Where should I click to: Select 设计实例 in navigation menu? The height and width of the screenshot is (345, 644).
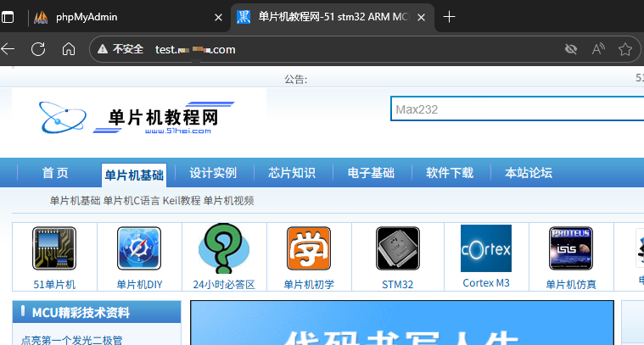213,173
